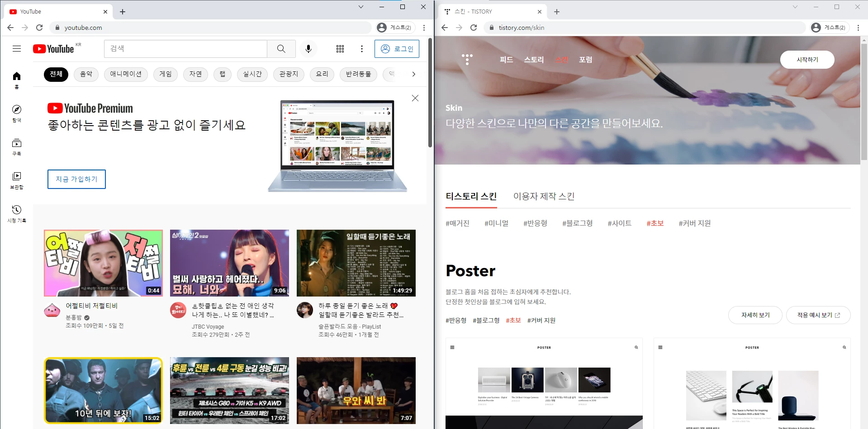Click the YouTube 검색 search field
Image resolution: width=868 pixels, height=429 pixels.
pyautogui.click(x=185, y=49)
